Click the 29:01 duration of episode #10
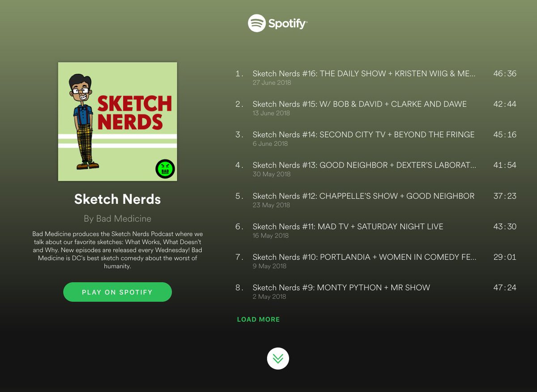Screen dimensions: 537x392 pos(505,257)
